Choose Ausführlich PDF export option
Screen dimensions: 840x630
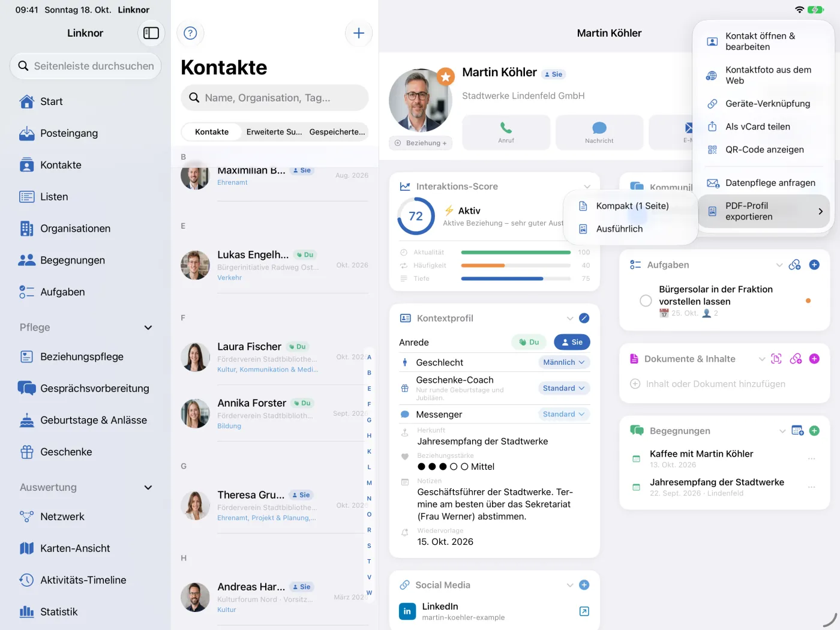point(630,229)
